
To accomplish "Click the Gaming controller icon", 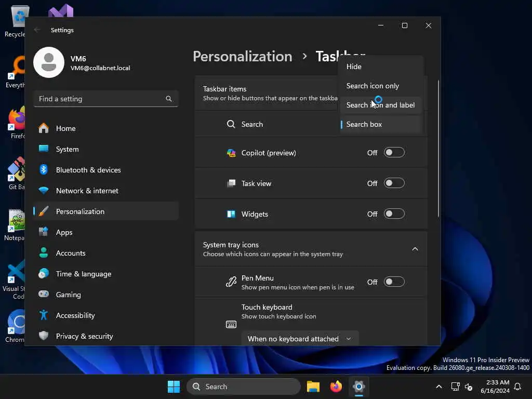I will 44,294.
